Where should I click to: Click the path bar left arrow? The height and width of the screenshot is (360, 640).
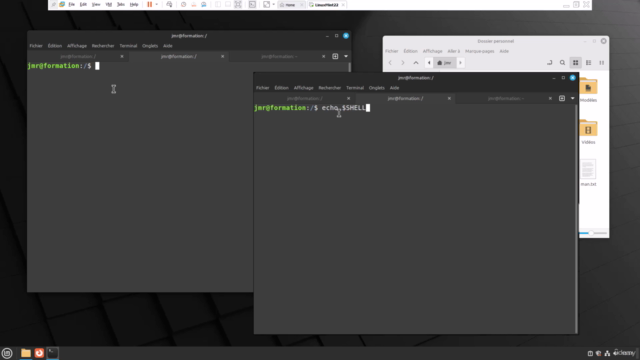429,63
